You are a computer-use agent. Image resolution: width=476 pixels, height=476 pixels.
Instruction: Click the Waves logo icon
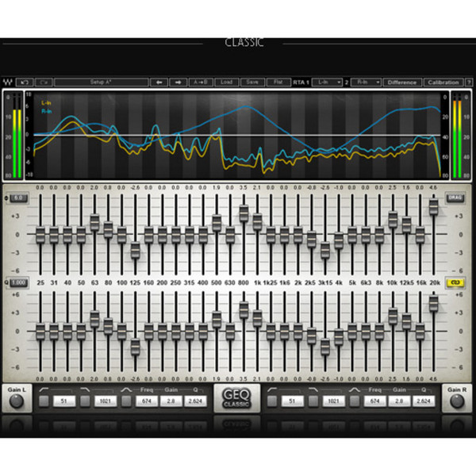coord(7,82)
